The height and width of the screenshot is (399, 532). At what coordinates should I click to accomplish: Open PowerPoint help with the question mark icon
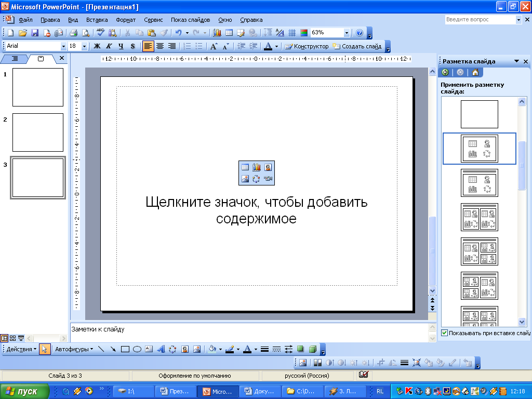coord(360,33)
